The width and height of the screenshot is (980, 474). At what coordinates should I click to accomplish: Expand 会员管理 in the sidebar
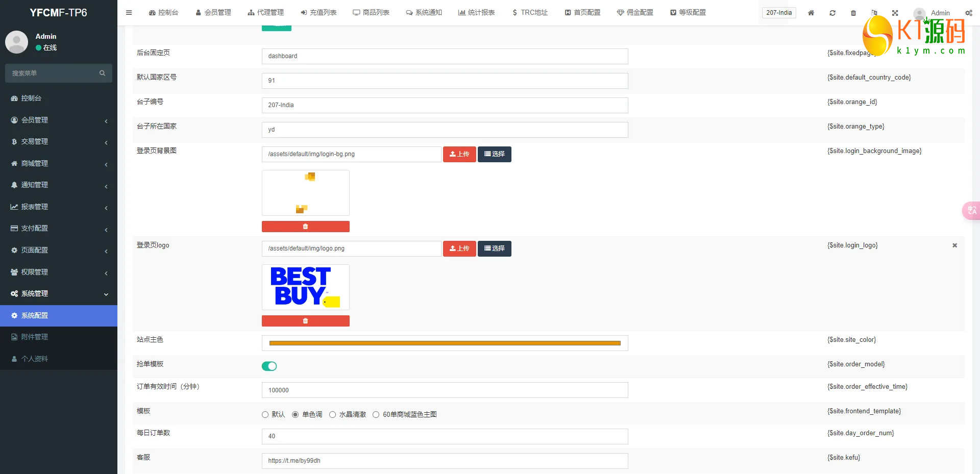coord(59,120)
